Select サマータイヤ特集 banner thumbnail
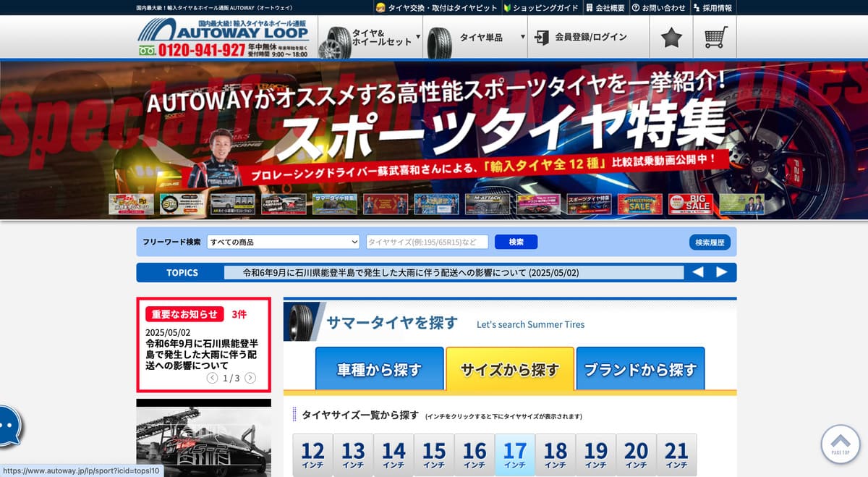868x477 pixels. (334, 204)
